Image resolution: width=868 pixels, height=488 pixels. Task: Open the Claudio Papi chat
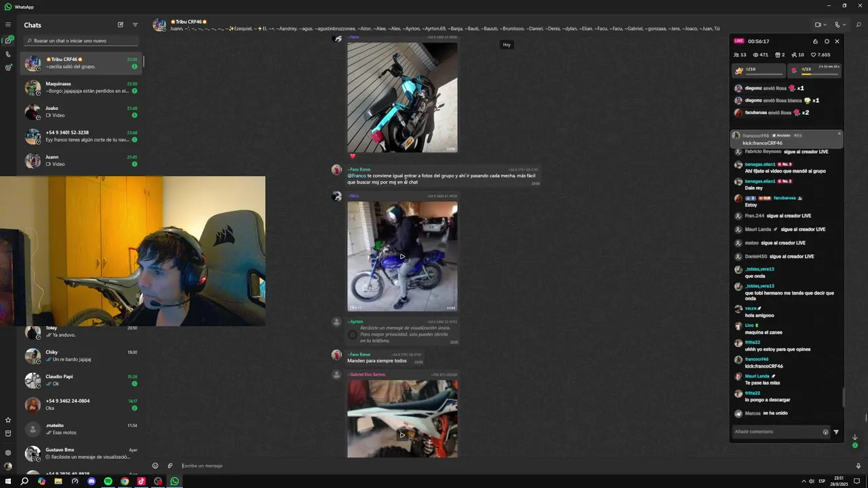81,380
